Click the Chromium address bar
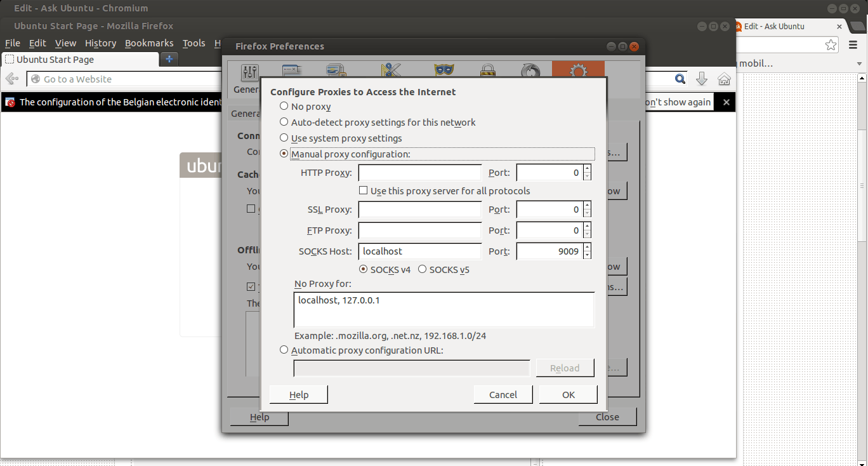Image resolution: width=868 pixels, height=466 pixels. click(x=779, y=44)
